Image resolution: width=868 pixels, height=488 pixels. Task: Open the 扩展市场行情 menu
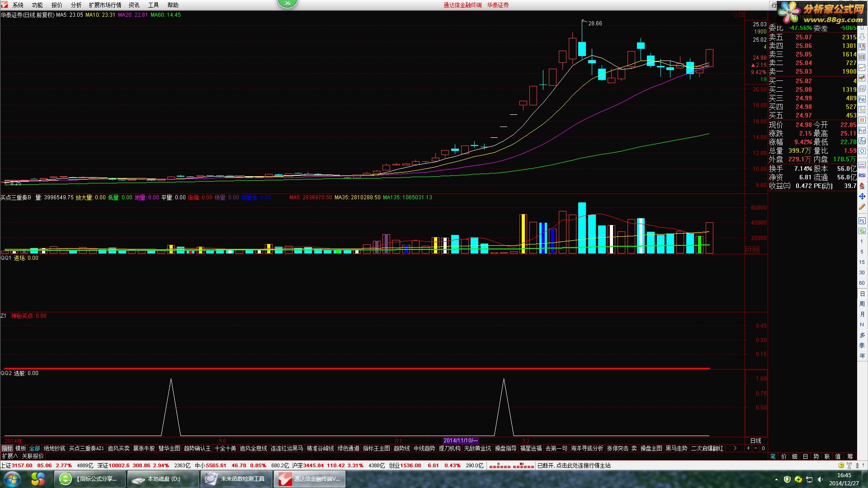tap(105, 5)
